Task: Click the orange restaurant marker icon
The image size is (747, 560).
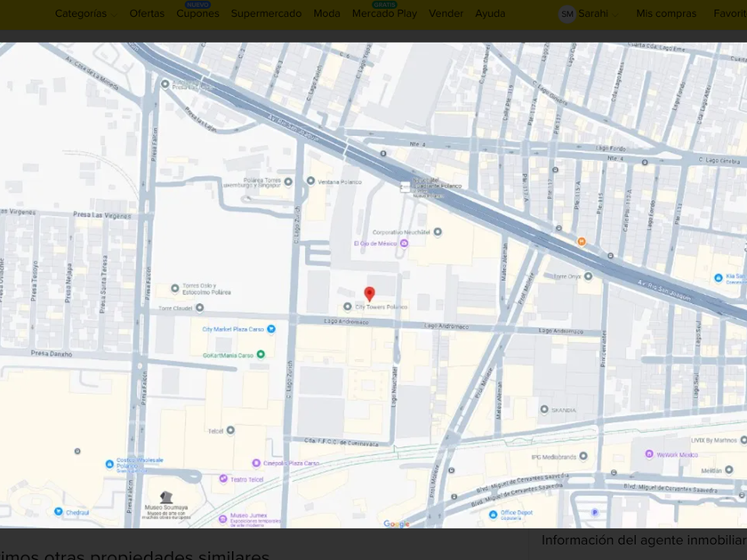Action: (x=582, y=242)
